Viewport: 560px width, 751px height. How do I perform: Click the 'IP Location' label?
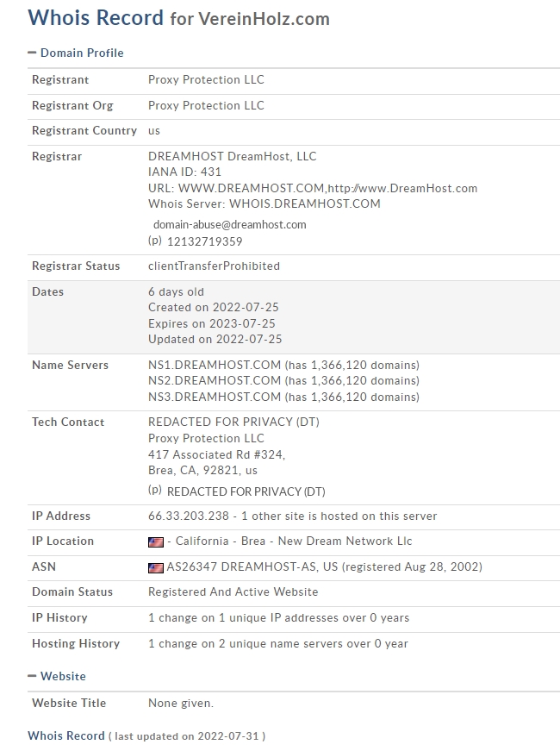pyautogui.click(x=63, y=541)
